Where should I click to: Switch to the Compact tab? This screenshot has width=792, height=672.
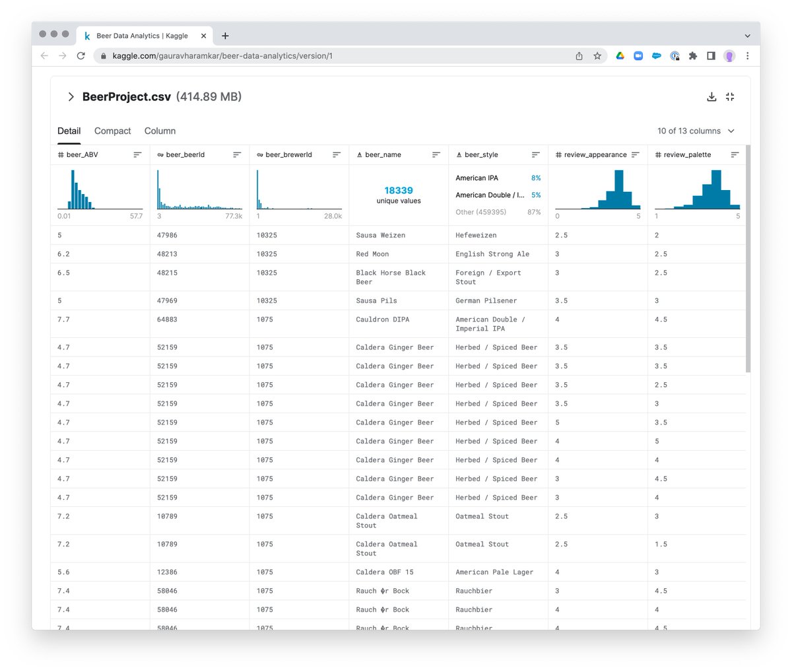coord(113,131)
